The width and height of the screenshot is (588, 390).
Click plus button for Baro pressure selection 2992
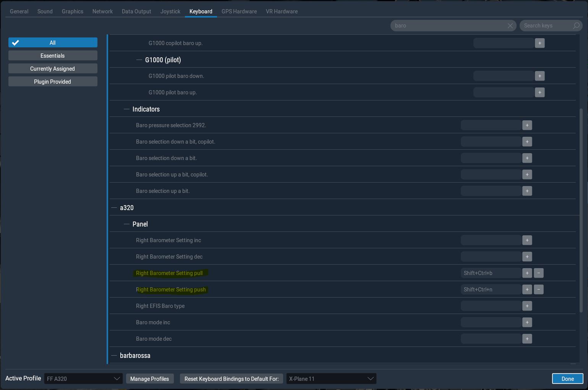click(x=527, y=125)
